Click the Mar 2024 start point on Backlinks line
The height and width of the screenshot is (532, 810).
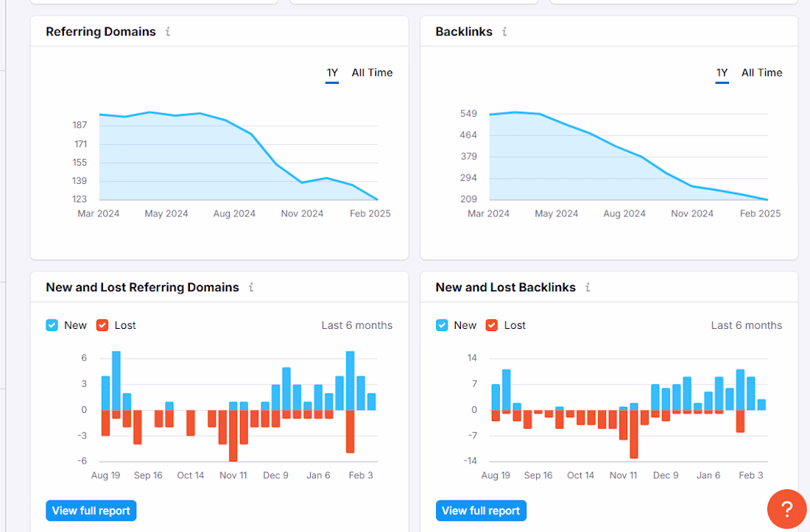490,115
